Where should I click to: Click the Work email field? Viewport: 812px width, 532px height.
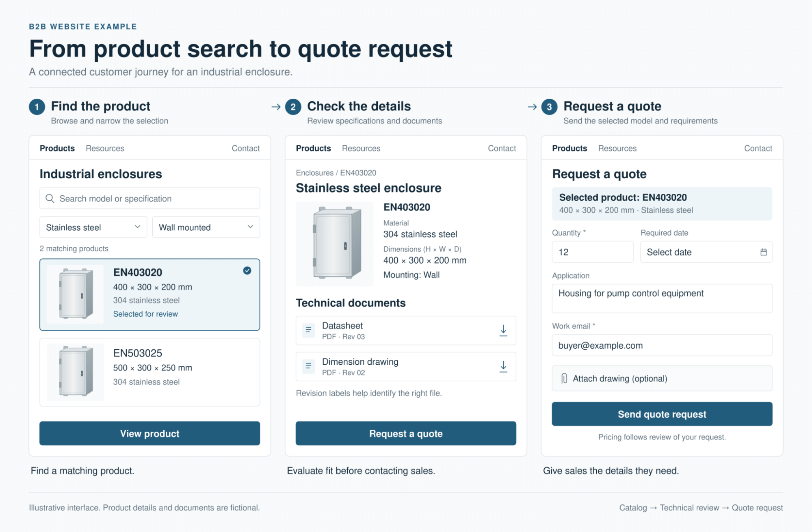662,345
